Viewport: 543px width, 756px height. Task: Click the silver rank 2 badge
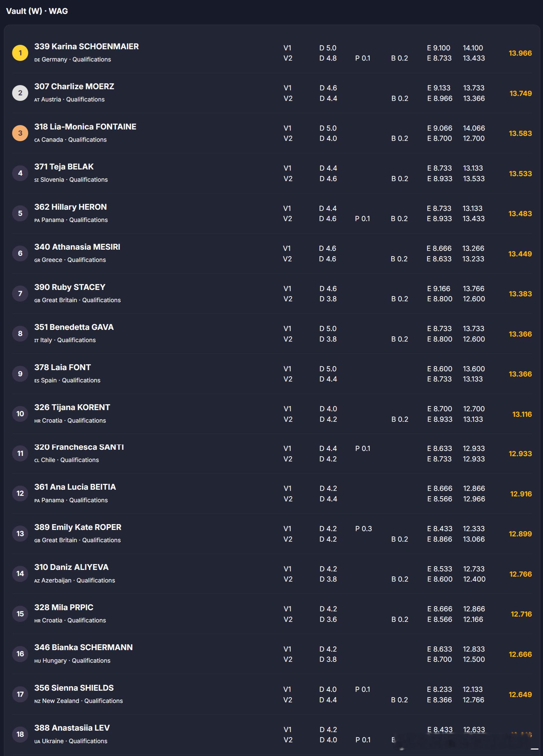pyautogui.click(x=20, y=93)
